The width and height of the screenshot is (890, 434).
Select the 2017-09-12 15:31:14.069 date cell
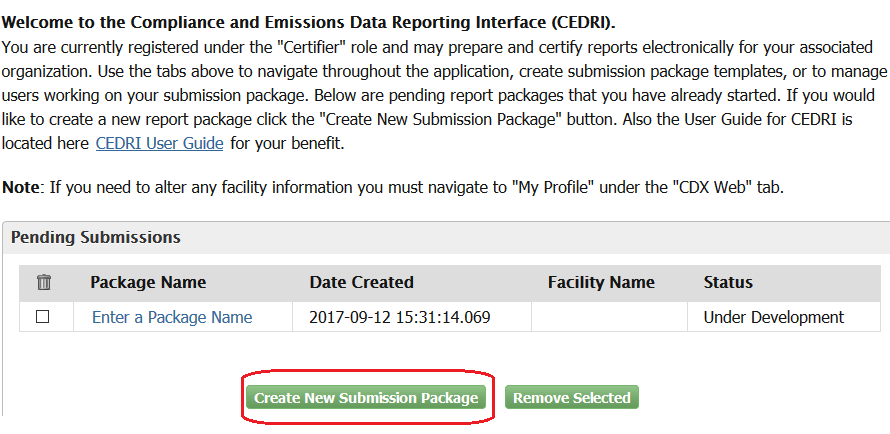(x=400, y=317)
